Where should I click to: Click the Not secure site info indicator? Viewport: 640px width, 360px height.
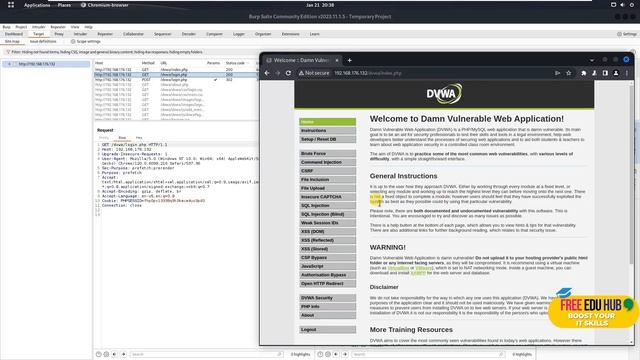click(314, 73)
